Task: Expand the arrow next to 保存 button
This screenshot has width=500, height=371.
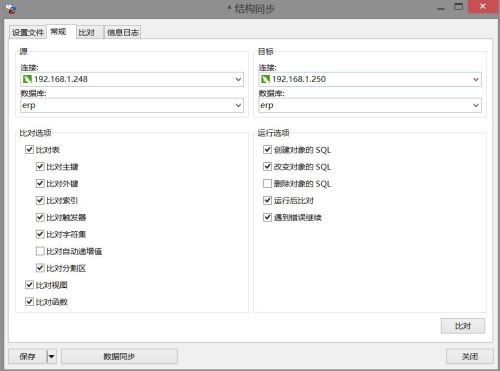Action: (x=52, y=357)
